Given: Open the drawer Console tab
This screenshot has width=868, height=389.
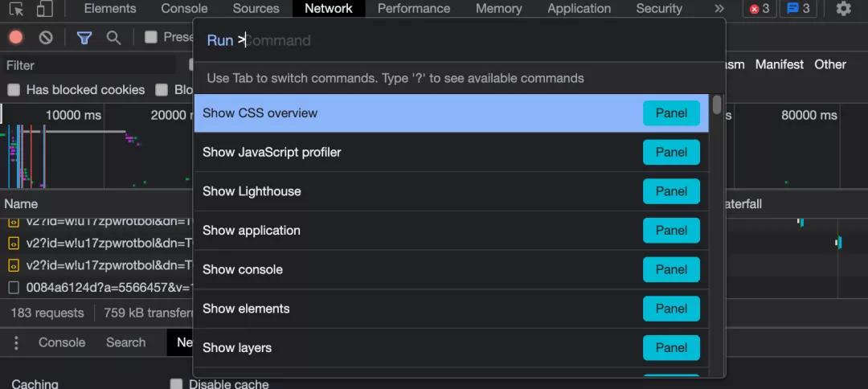Looking at the screenshot, I should [62, 342].
